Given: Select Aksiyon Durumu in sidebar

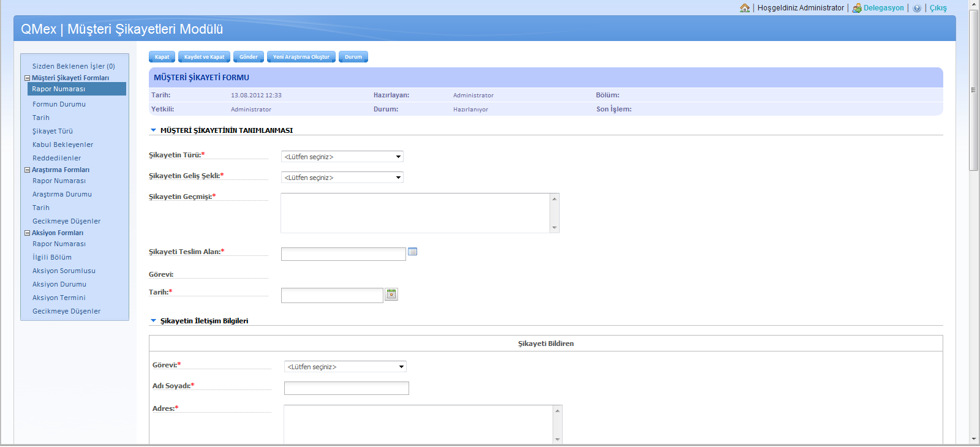Looking at the screenshot, I should (x=59, y=284).
